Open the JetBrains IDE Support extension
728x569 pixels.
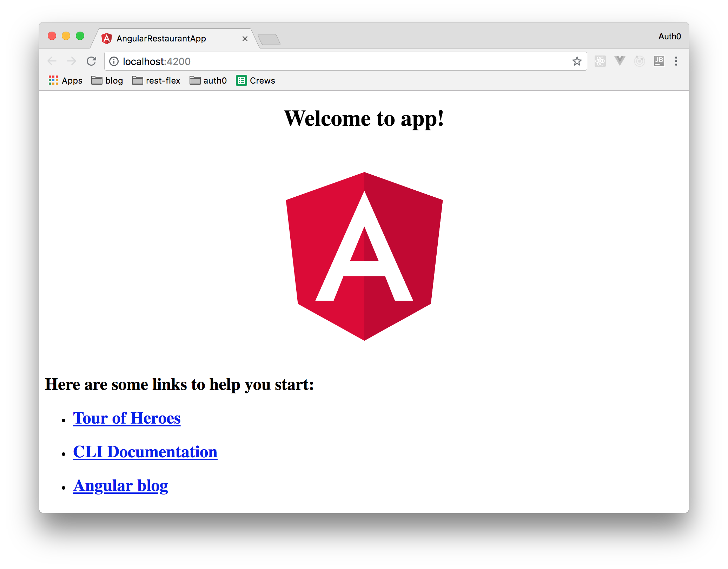[x=659, y=61]
